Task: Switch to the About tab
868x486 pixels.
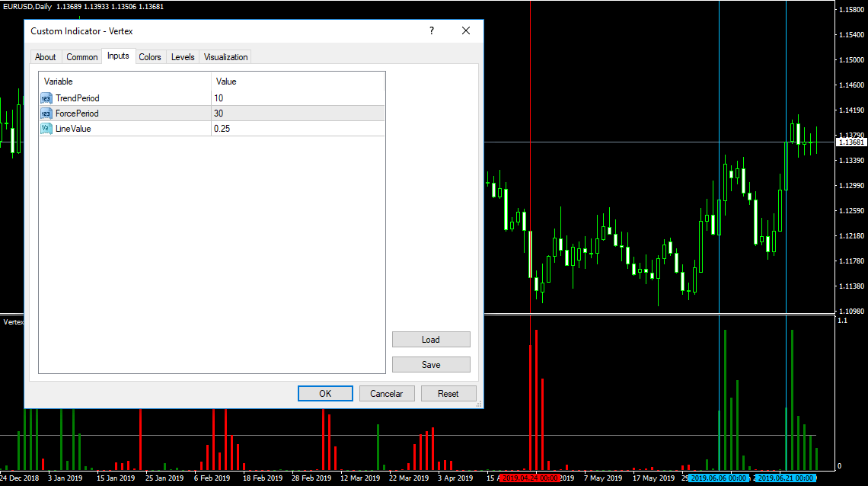Action: click(x=46, y=57)
